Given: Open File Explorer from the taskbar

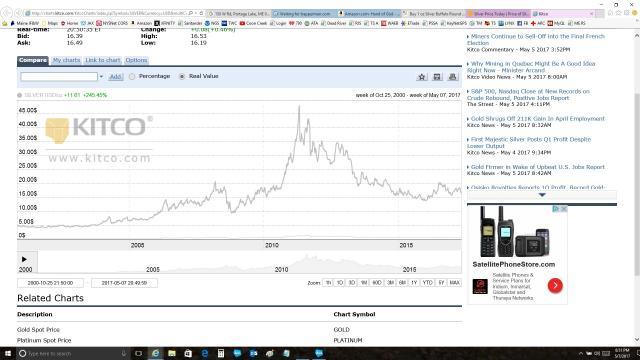Looking at the screenshot, I should tap(172, 353).
